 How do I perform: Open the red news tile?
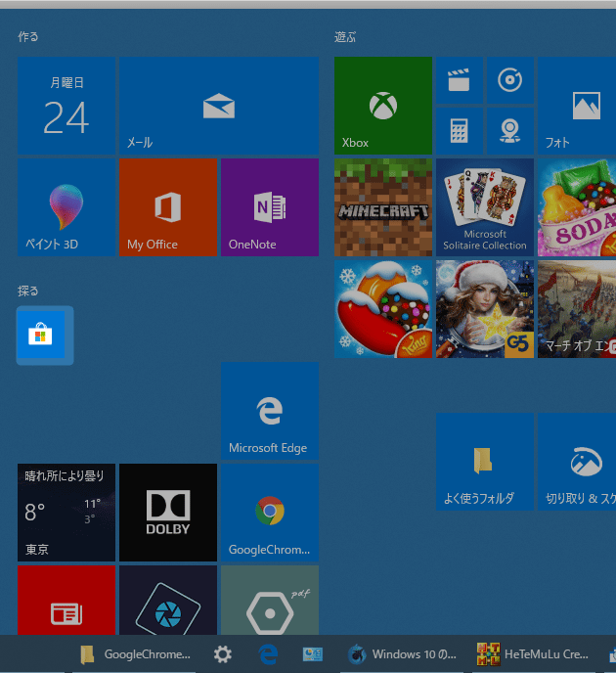click(66, 600)
